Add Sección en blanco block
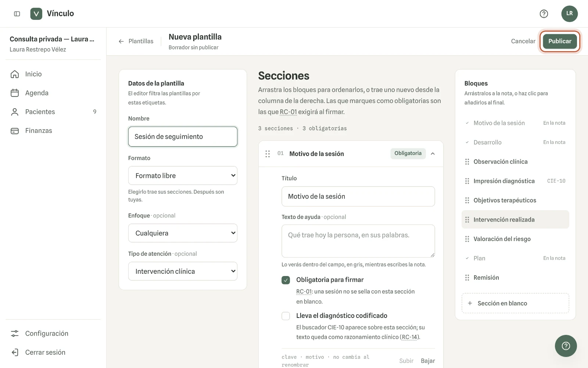The image size is (588, 368). (x=515, y=303)
